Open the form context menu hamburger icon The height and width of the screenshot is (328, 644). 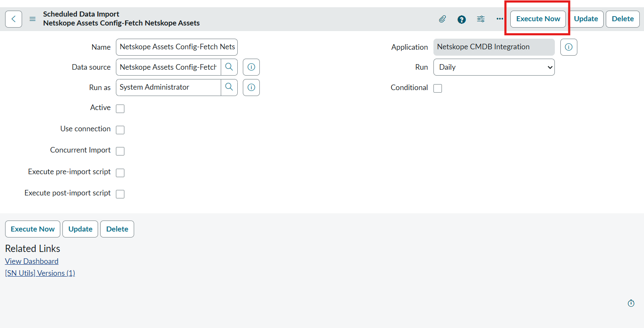tap(32, 19)
